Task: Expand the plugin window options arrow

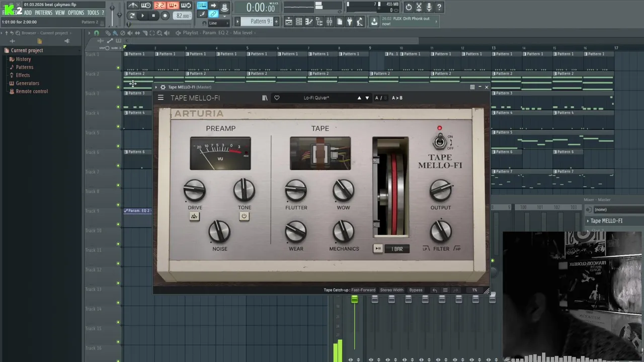Action: pos(156,87)
